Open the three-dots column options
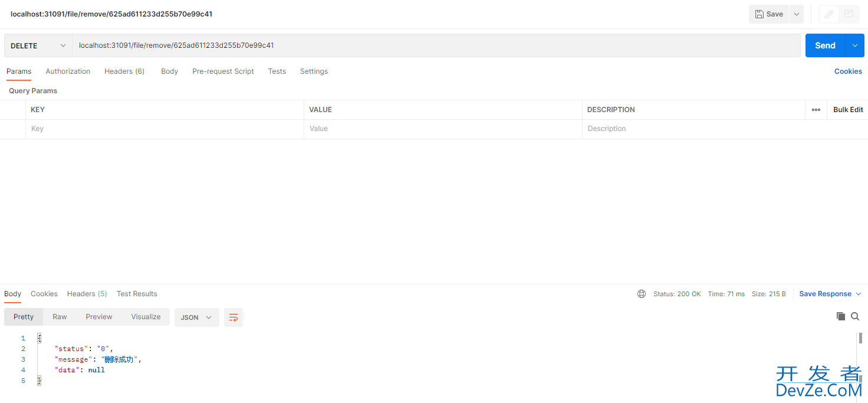 816,110
